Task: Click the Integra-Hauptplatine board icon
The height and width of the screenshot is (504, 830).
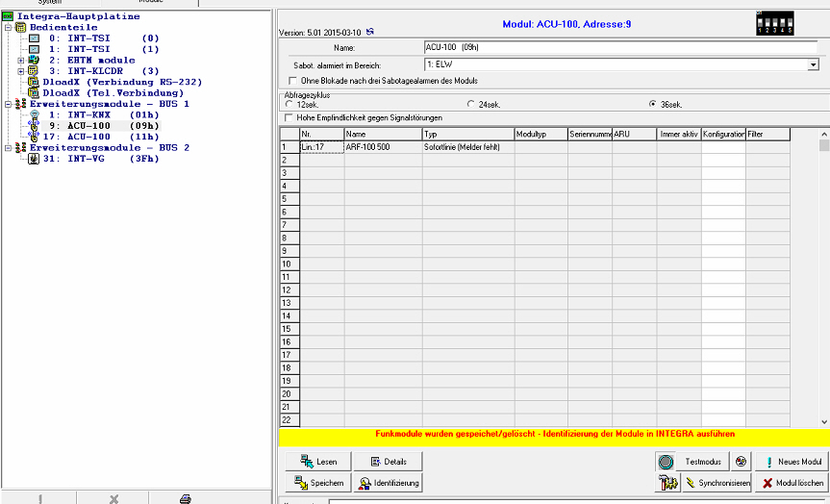Action: coord(9,16)
